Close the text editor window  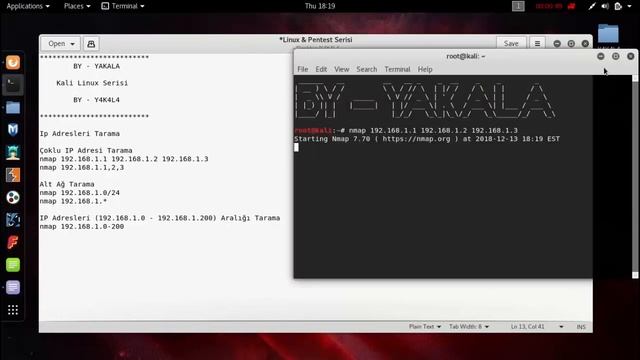585,44
